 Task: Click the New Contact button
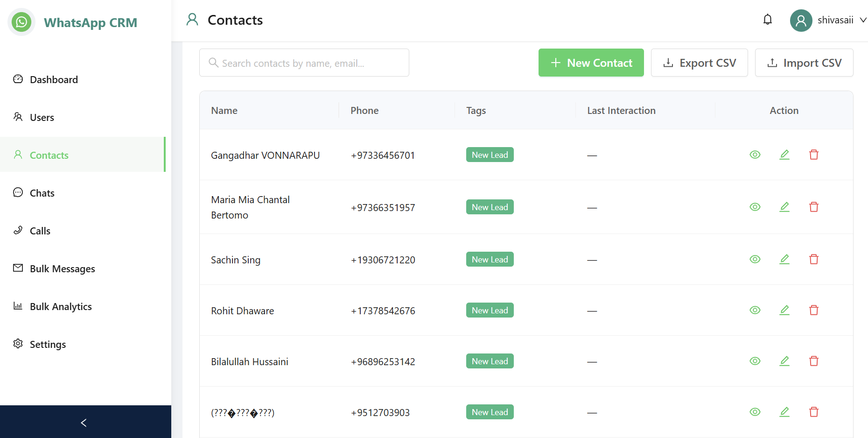[x=591, y=63]
